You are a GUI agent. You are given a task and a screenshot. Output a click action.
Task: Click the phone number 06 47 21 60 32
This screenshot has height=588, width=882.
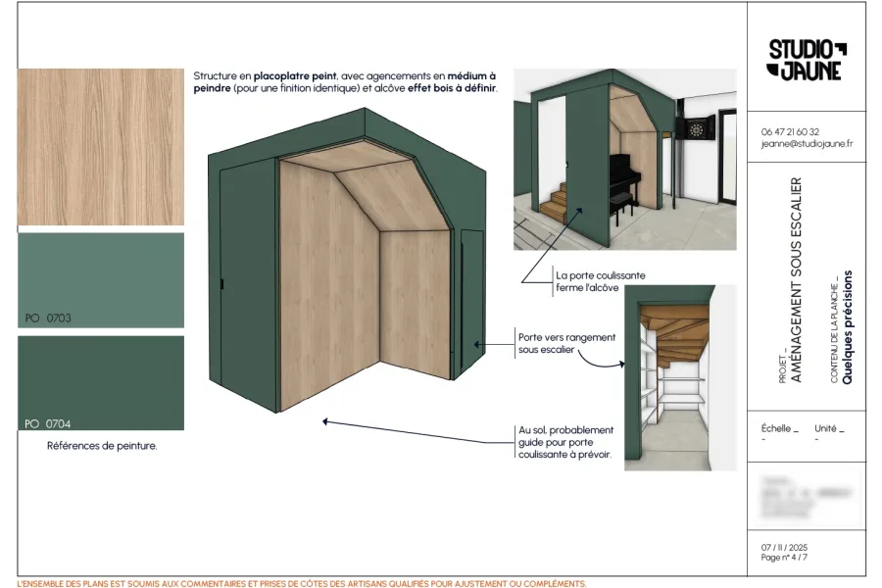tap(790, 131)
